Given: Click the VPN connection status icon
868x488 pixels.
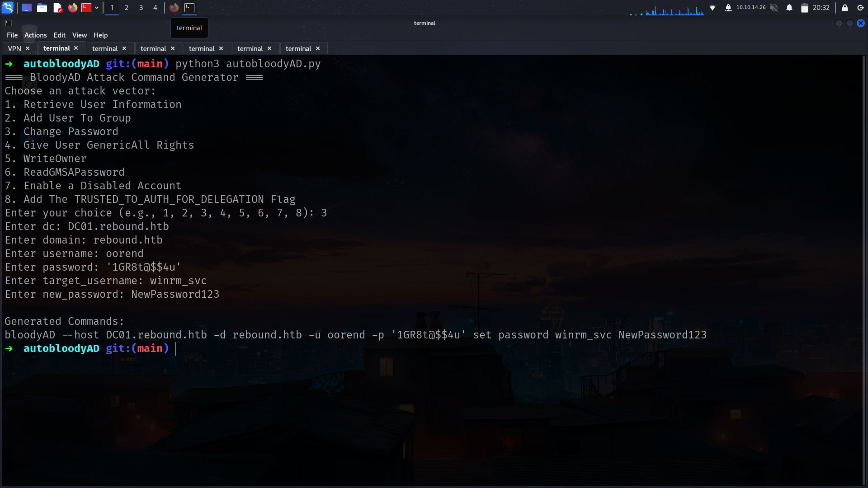Looking at the screenshot, I should pos(728,8).
